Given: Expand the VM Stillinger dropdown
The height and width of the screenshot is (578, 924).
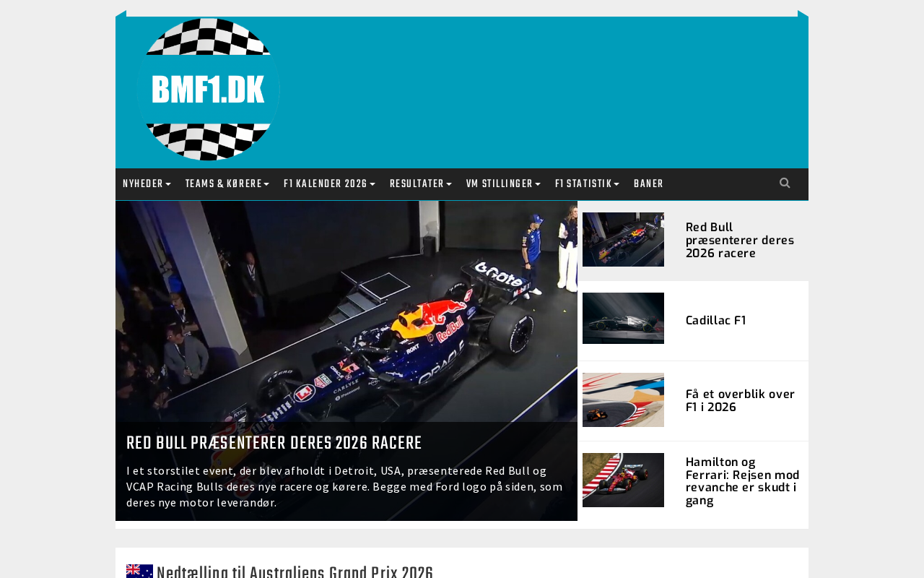Looking at the screenshot, I should click(504, 184).
